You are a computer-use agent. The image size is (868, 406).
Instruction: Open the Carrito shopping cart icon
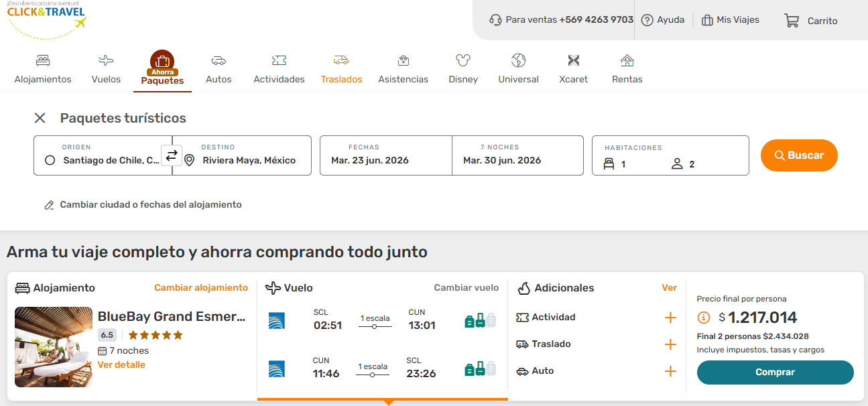[792, 20]
